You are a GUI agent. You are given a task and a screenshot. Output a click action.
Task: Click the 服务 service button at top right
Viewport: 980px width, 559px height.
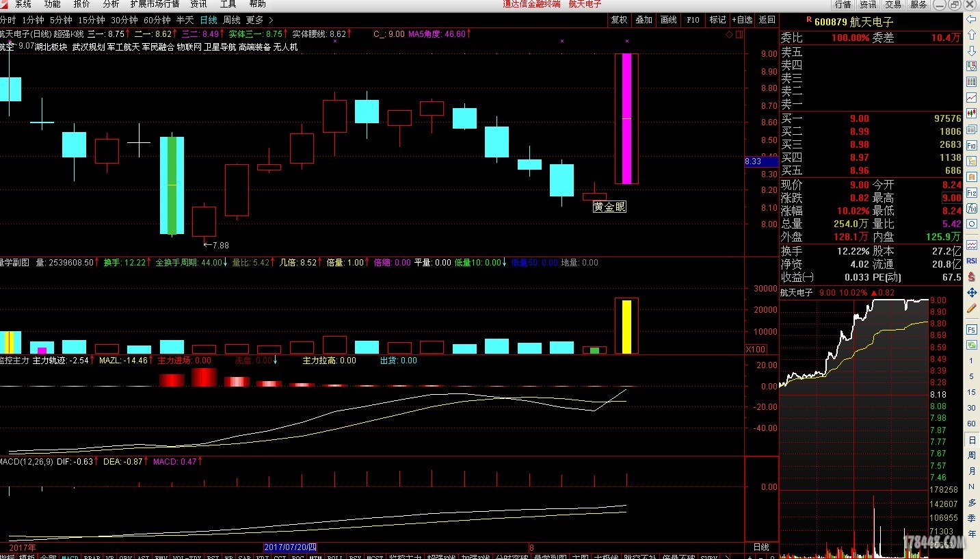click(x=918, y=4)
